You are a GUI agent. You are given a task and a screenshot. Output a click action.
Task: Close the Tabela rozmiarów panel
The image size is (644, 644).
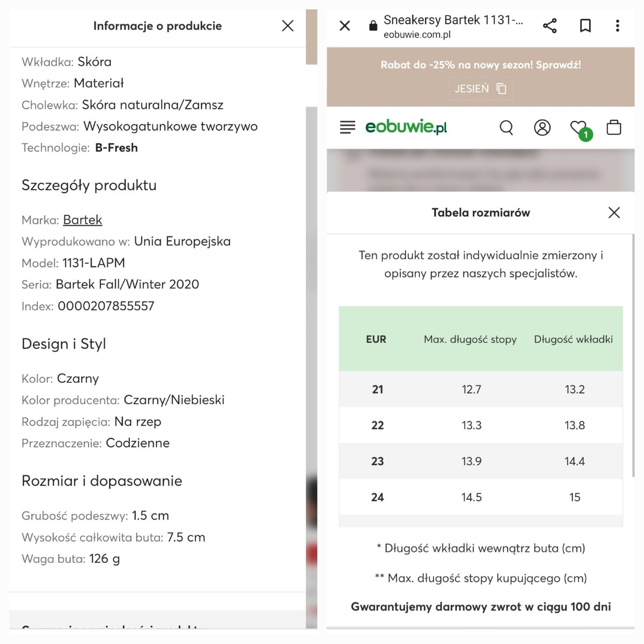coord(614,212)
